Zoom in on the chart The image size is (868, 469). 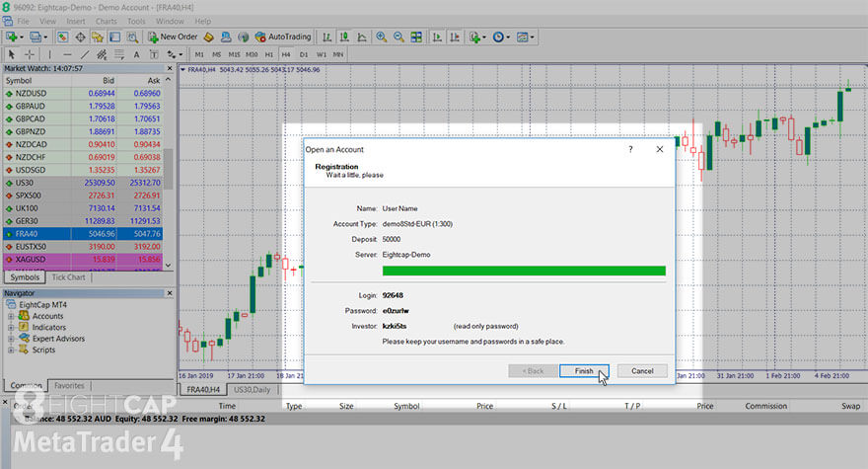(382, 38)
